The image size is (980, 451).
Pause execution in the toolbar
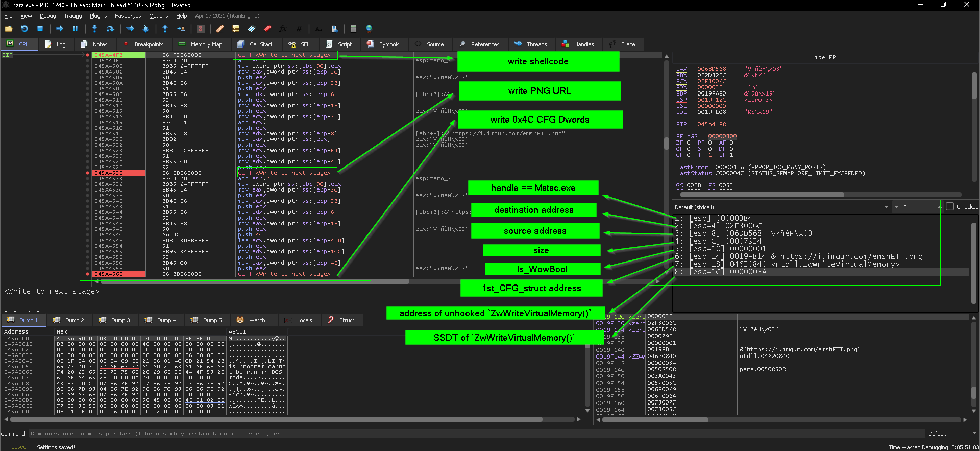click(x=76, y=29)
